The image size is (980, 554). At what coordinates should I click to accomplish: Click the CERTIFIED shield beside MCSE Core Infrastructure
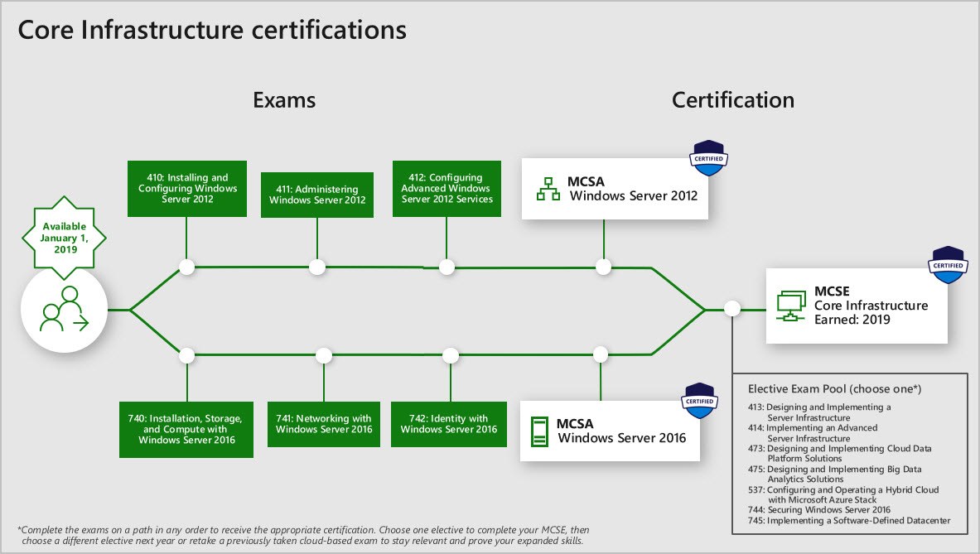click(947, 265)
